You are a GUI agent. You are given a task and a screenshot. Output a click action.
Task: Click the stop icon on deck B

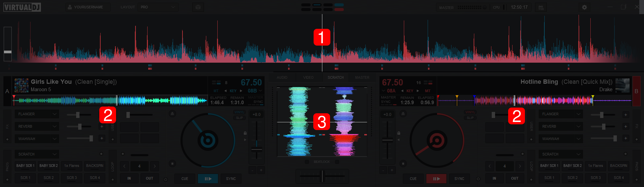coord(403,164)
